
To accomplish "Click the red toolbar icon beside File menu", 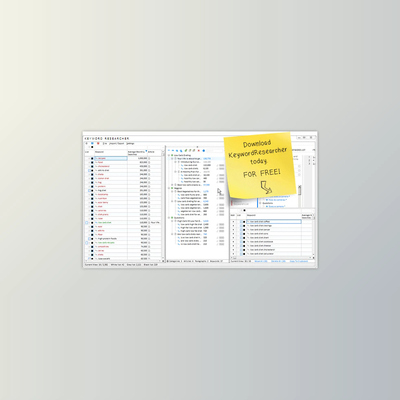I will tap(98, 143).
